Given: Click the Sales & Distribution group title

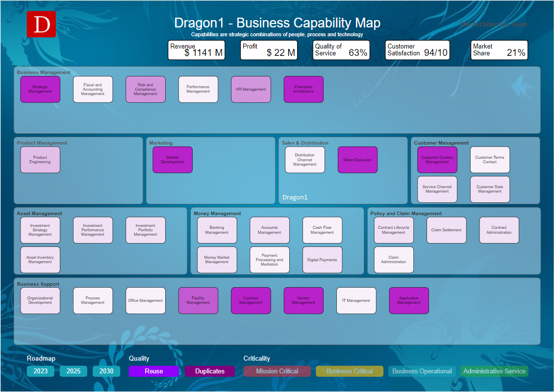Looking at the screenshot, I should click(x=305, y=143).
